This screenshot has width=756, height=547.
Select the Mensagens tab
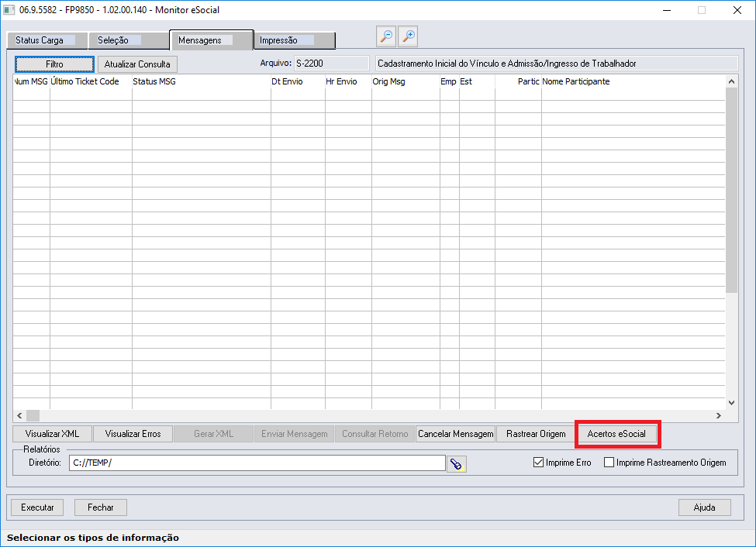[x=211, y=40]
